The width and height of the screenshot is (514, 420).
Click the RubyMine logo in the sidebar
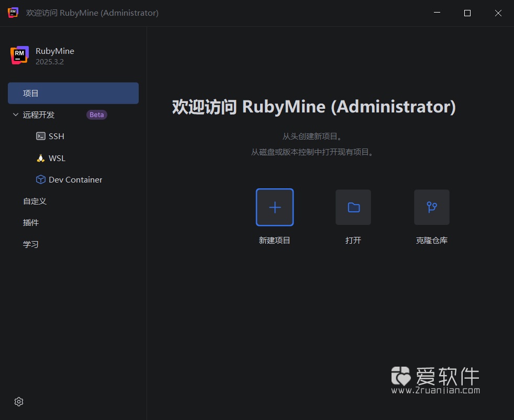19,54
